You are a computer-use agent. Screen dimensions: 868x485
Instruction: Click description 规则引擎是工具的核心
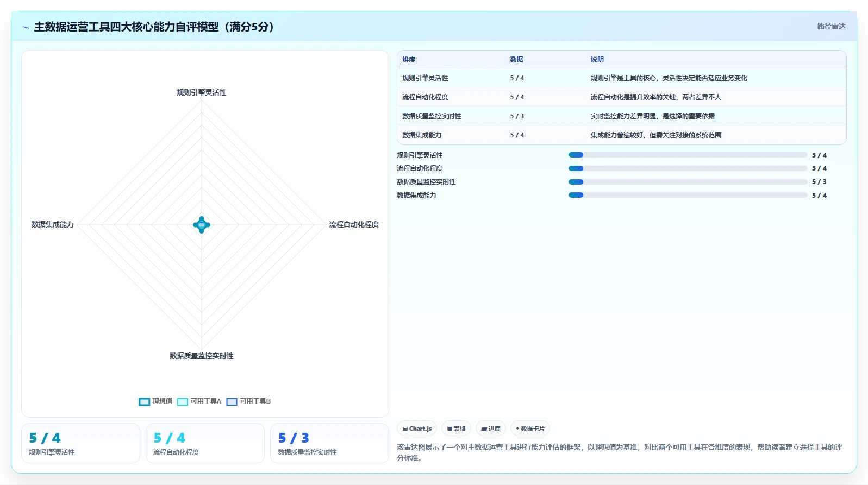coord(669,78)
